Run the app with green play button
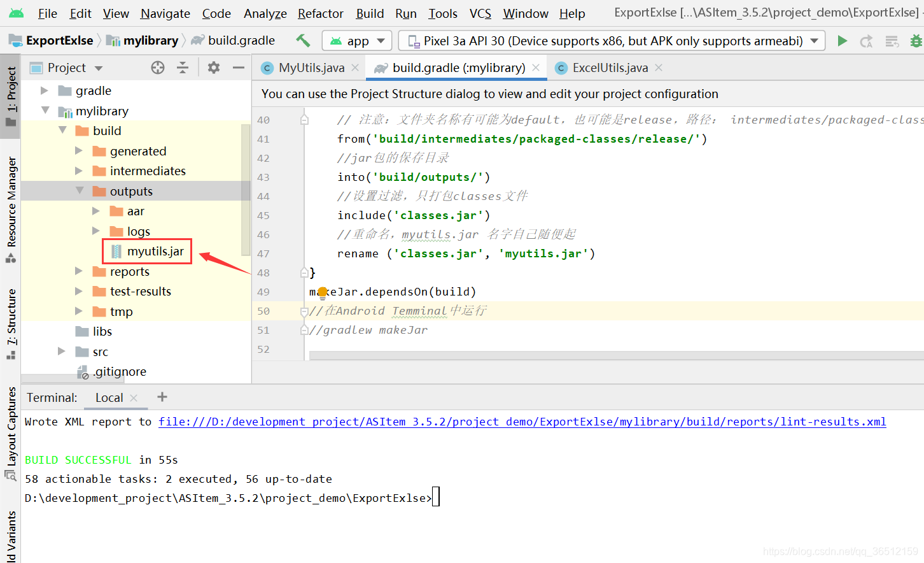The image size is (924, 563). pyautogui.click(x=842, y=41)
